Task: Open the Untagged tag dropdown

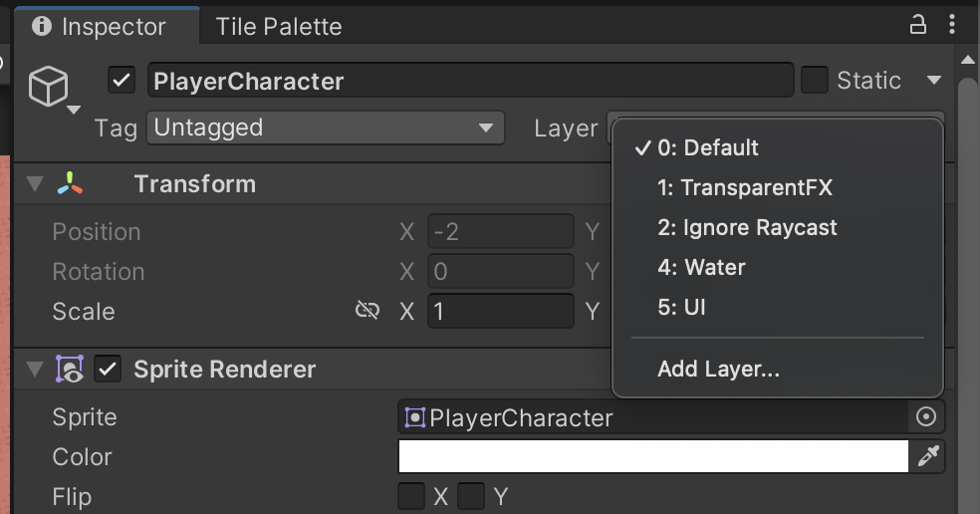Action: 326,128
